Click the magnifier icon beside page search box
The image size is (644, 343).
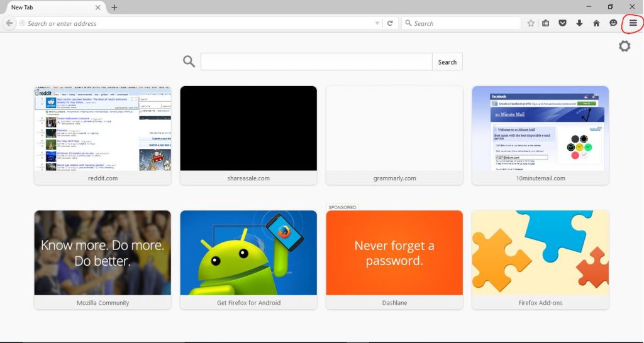189,62
